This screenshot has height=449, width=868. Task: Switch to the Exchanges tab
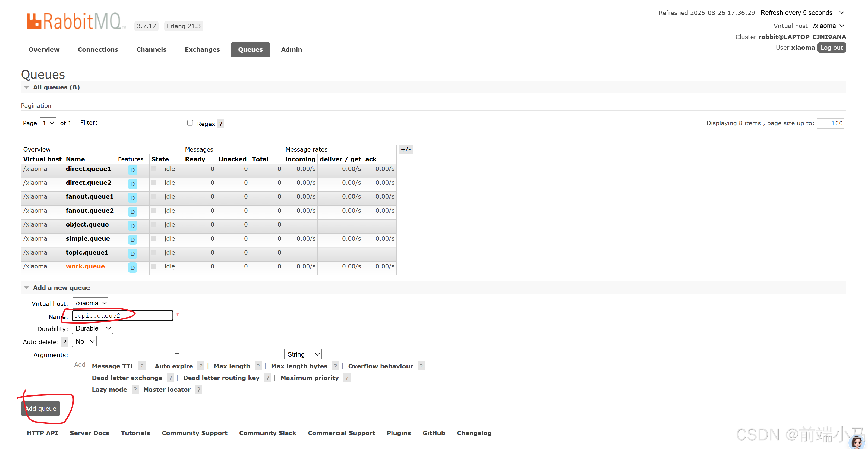(x=202, y=49)
